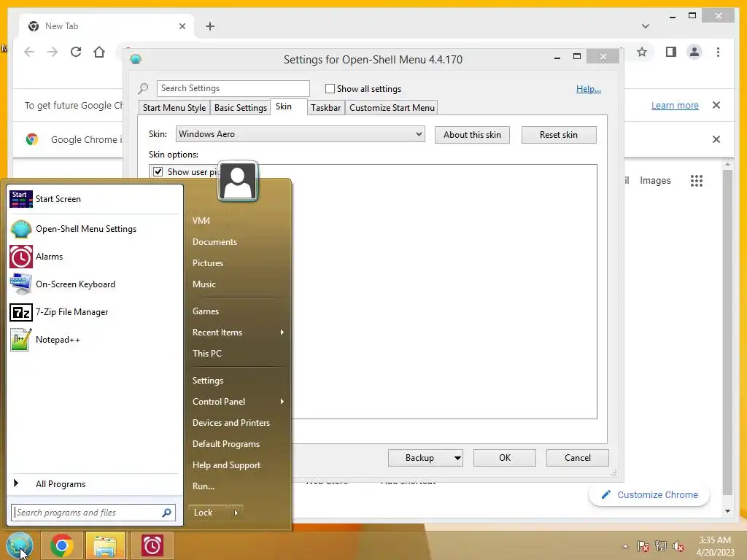
Task: Open the Skin dropdown (Windows Aero)
Action: click(300, 134)
